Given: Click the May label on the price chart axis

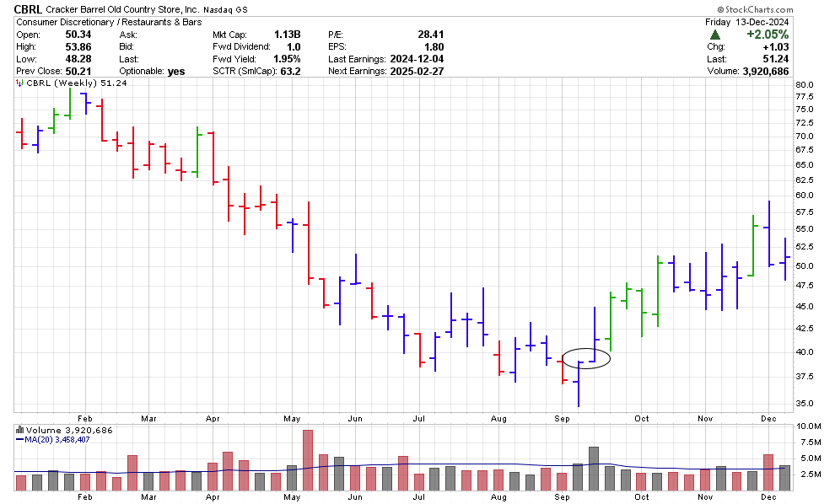Looking at the screenshot, I should pos(292,419).
